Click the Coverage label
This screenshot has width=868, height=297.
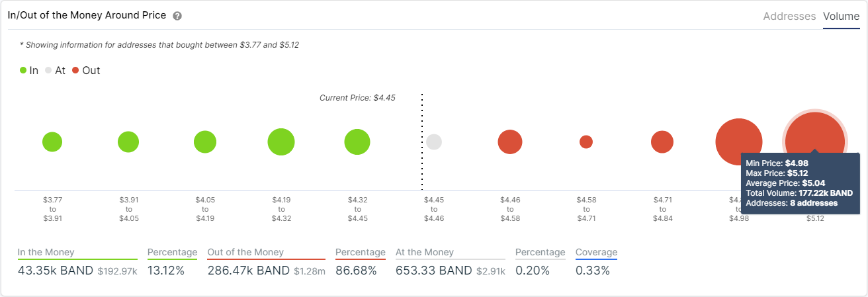click(x=596, y=252)
